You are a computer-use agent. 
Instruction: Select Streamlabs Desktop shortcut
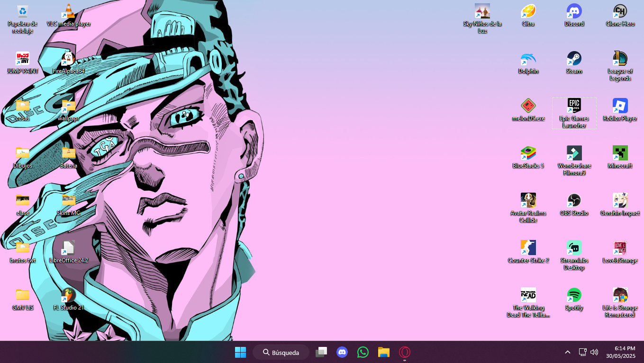(x=574, y=256)
